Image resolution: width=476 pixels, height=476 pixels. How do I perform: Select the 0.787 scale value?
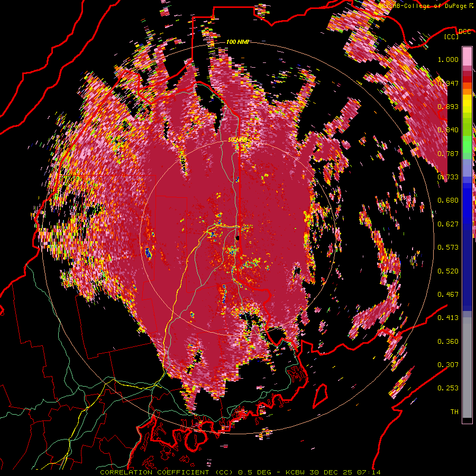pyautogui.click(x=448, y=153)
